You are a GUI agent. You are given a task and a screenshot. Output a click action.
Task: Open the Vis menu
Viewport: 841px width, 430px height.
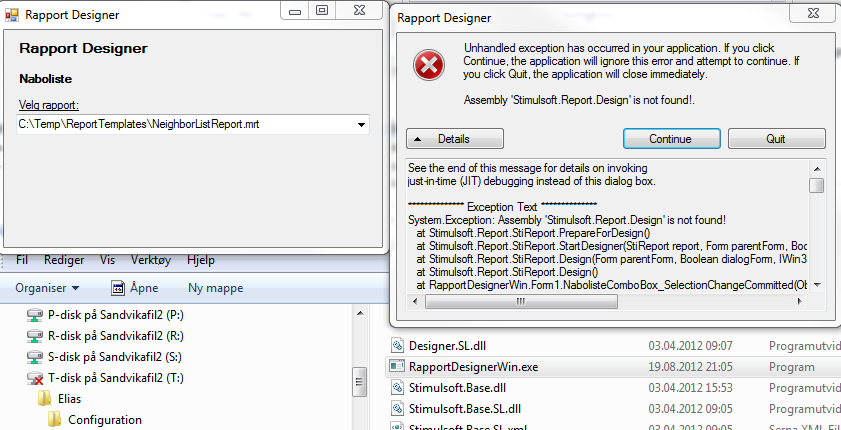tap(107, 260)
